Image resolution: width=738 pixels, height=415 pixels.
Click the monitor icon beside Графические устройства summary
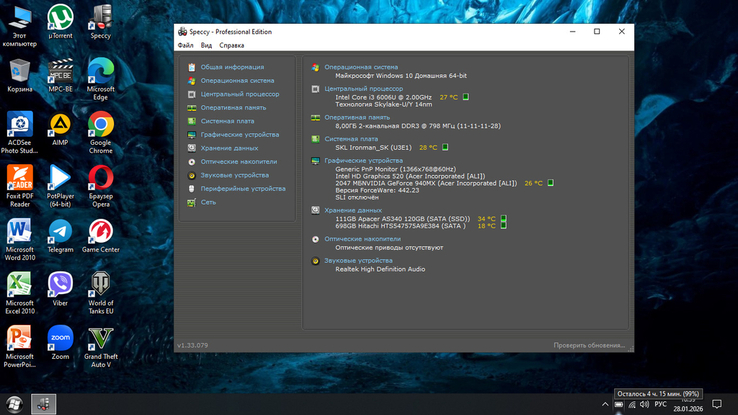coord(315,161)
